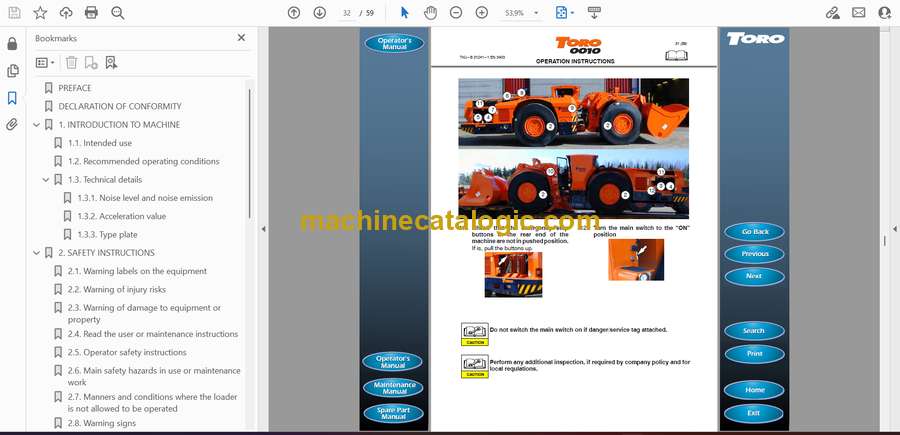Viewport: 900px width, 435px height.
Task: Close the Bookmarks panel
Action: [241, 37]
